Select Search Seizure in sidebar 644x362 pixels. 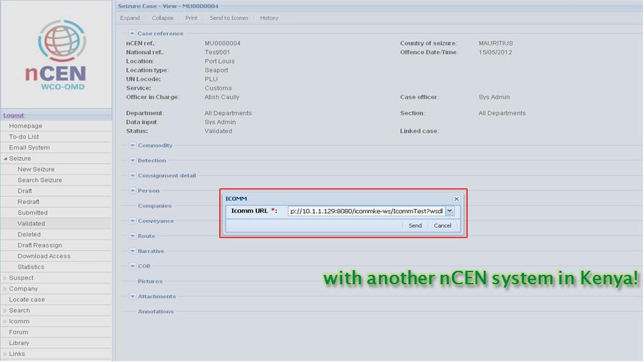click(x=40, y=180)
